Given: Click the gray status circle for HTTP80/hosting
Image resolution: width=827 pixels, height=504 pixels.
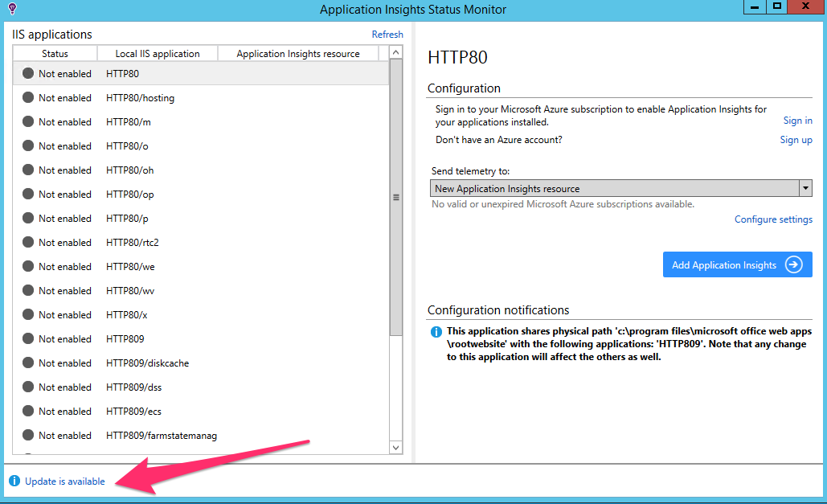Looking at the screenshot, I should 28,97.
